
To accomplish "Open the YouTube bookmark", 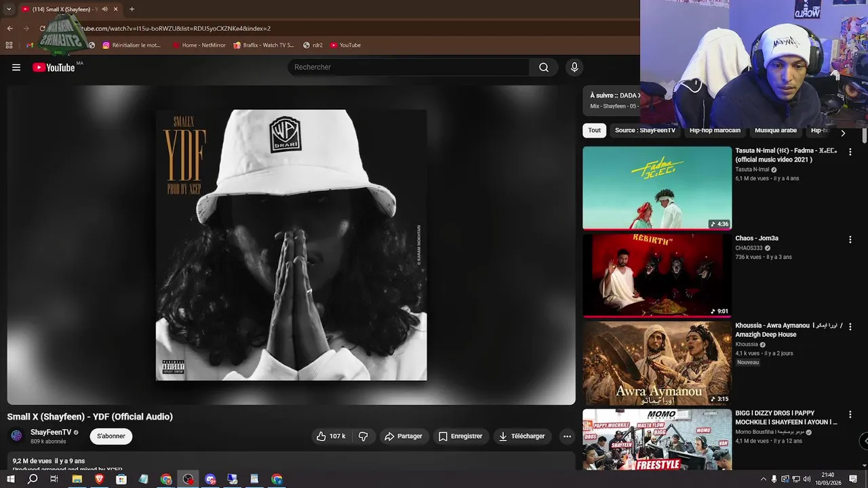I will click(x=345, y=45).
